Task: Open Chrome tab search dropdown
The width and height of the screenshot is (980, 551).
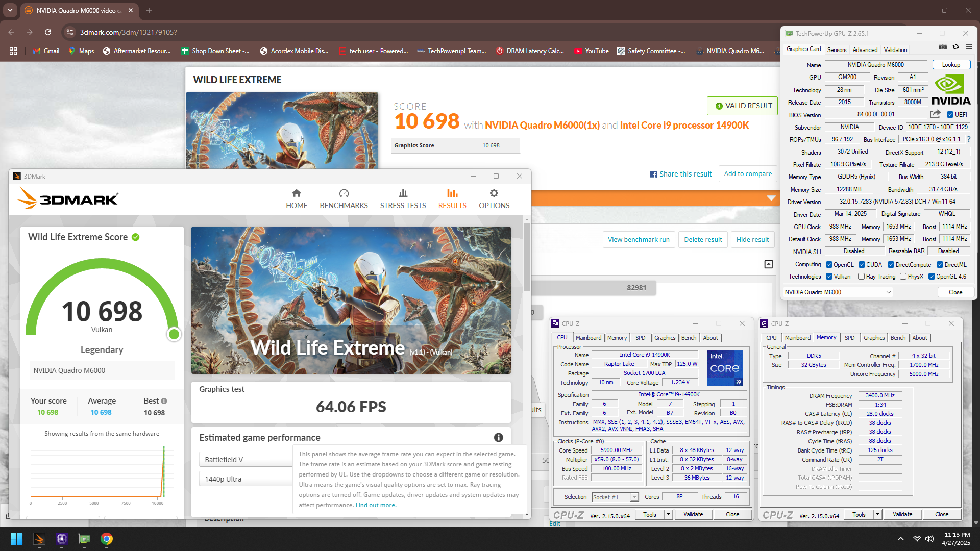Action: pos(10,10)
